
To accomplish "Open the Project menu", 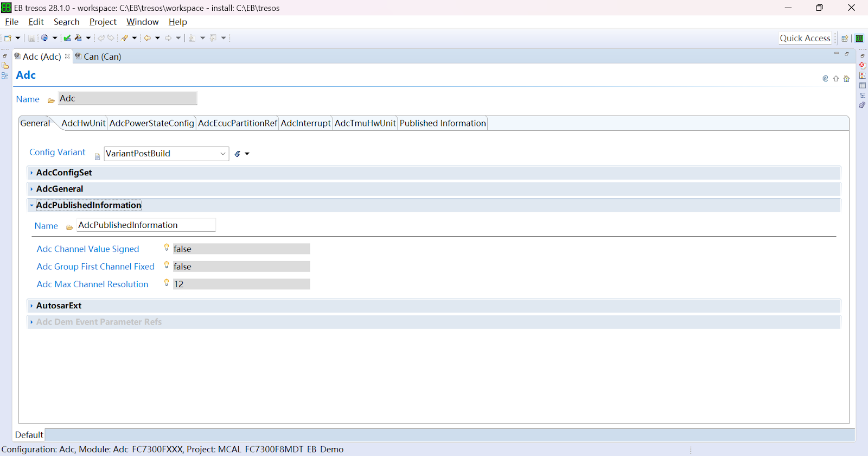I will (x=103, y=22).
